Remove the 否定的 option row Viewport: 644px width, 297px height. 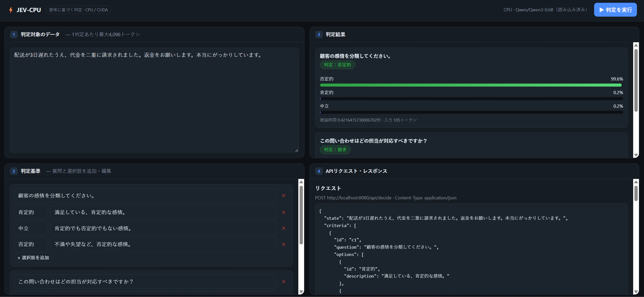click(x=284, y=244)
